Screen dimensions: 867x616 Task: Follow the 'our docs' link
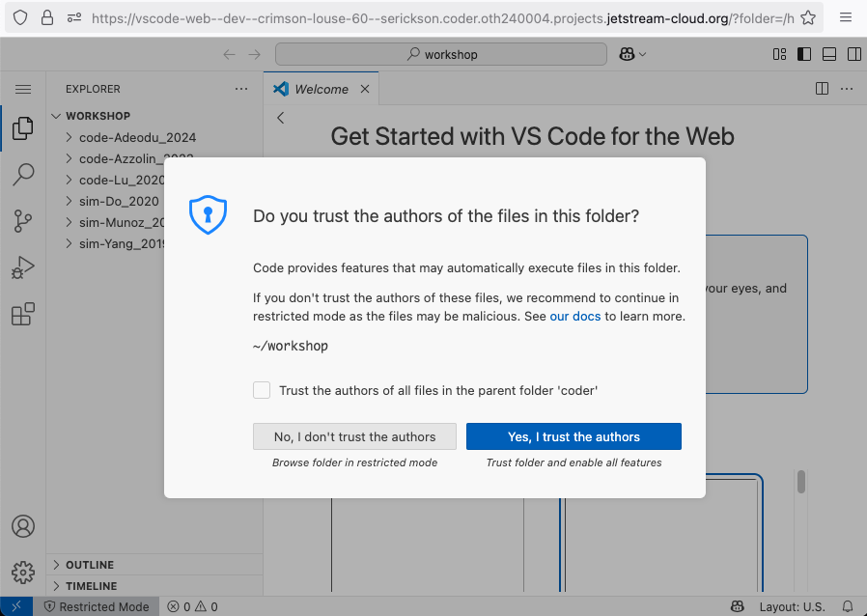point(575,317)
